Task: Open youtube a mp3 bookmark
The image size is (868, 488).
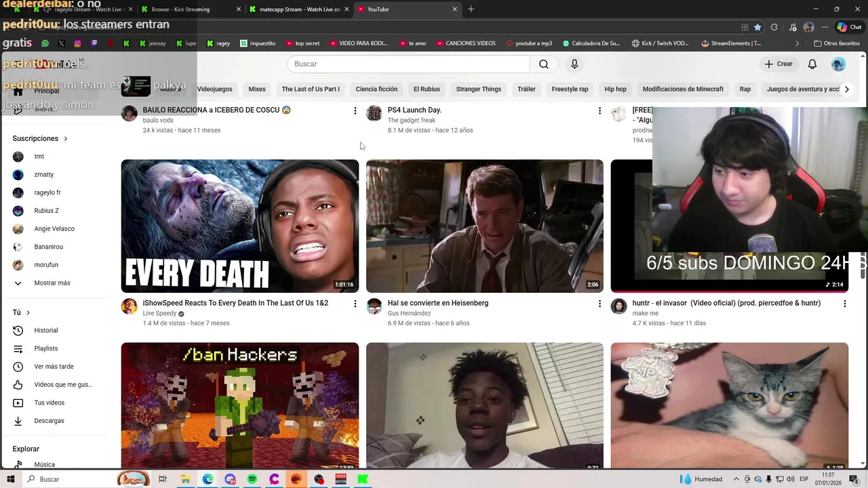Action: point(529,43)
